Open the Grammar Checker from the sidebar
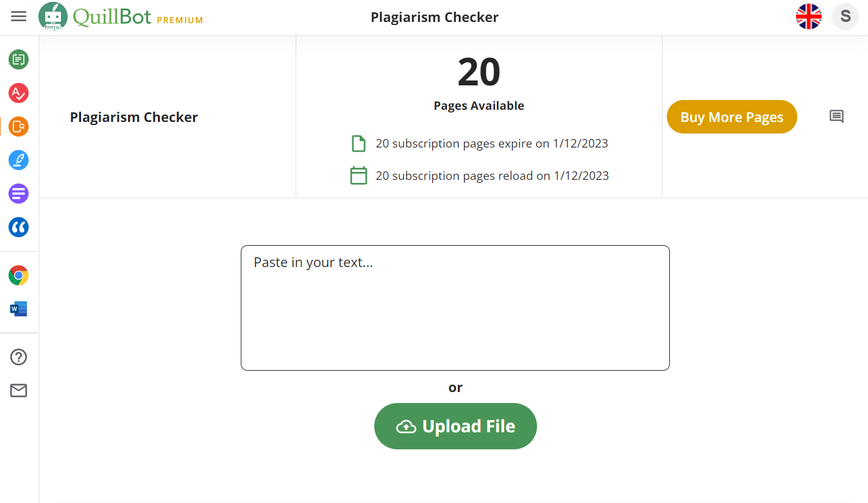 click(18, 93)
